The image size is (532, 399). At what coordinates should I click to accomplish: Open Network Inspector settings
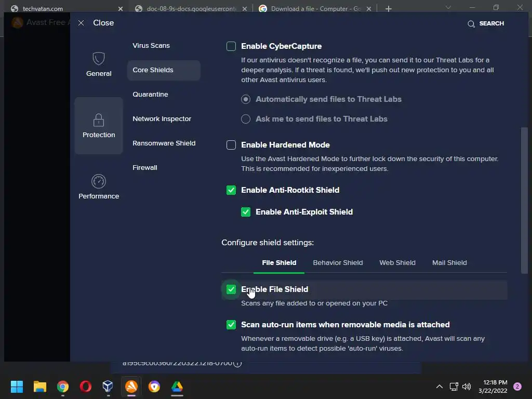coord(162,119)
